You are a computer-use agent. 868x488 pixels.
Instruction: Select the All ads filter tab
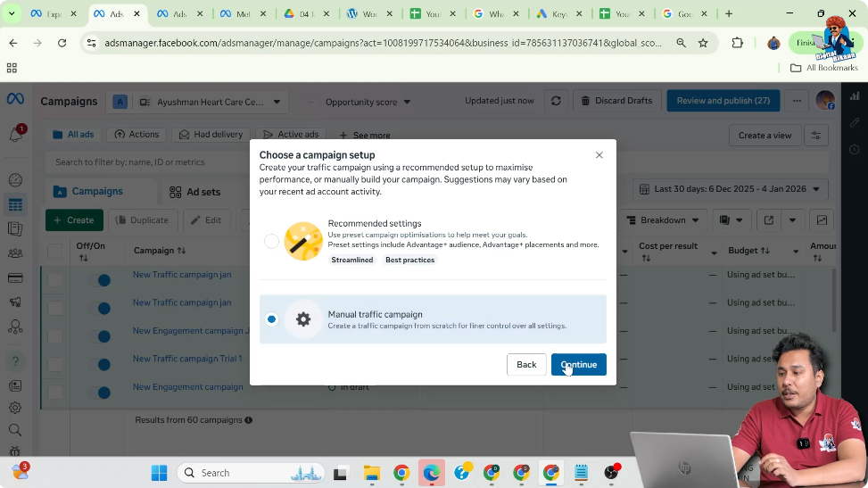(x=73, y=135)
